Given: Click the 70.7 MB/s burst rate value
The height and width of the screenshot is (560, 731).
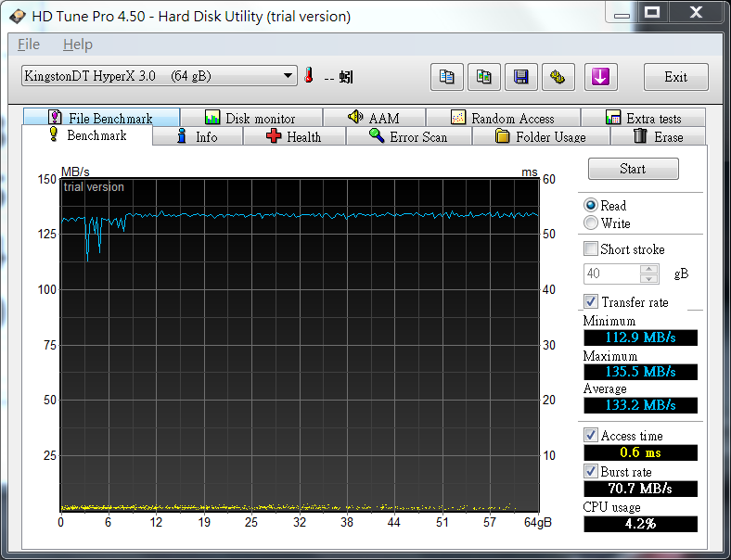Looking at the screenshot, I should point(641,489).
